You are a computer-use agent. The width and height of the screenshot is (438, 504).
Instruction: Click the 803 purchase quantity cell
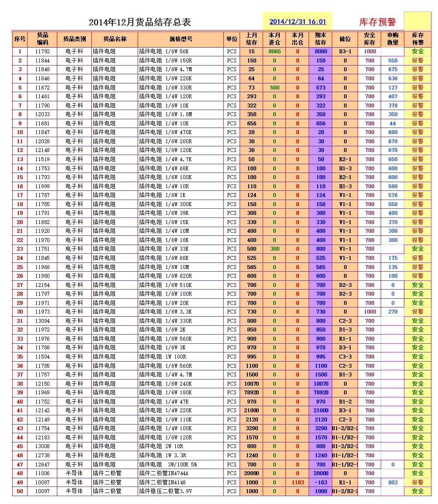point(393,482)
